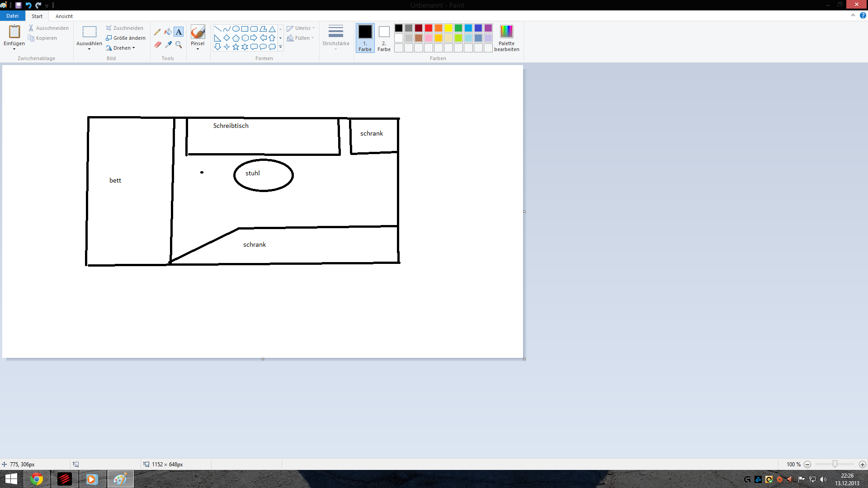The image size is (868, 488).
Task: Select the Fill with color bucket tool
Action: [x=168, y=32]
